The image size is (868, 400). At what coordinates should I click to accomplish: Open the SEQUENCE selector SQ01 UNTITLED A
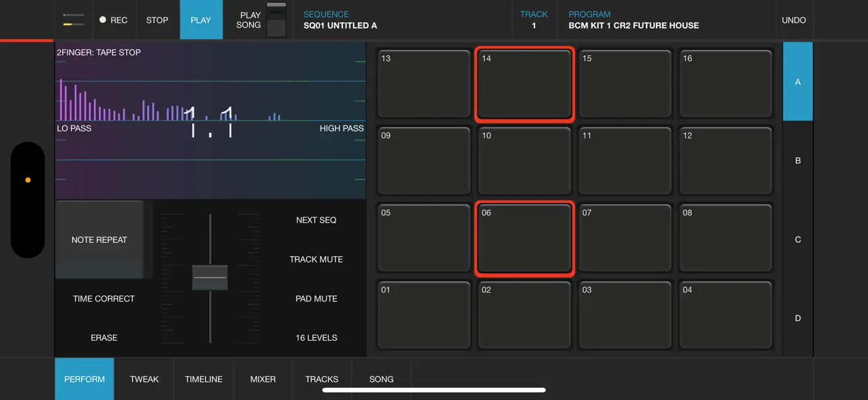pyautogui.click(x=402, y=20)
